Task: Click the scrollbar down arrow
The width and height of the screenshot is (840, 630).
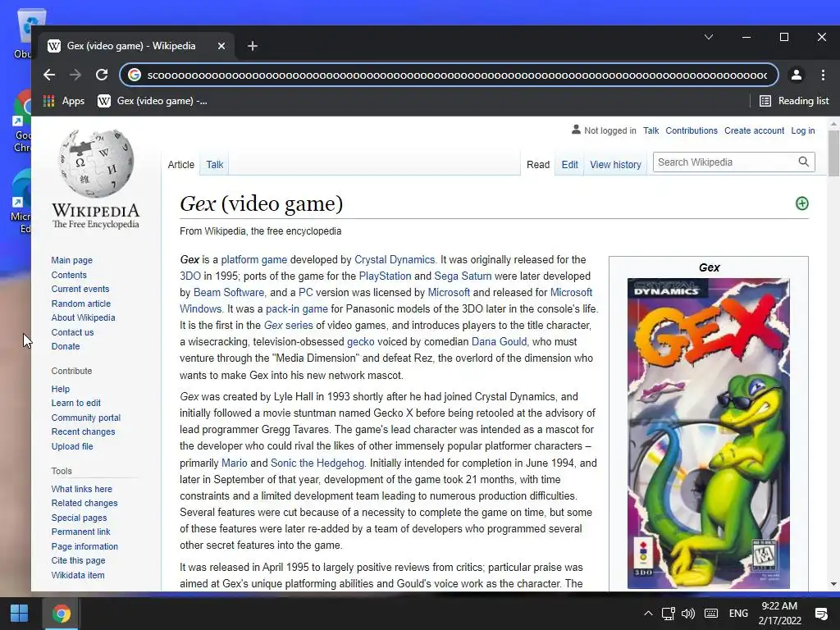Action: (x=833, y=584)
